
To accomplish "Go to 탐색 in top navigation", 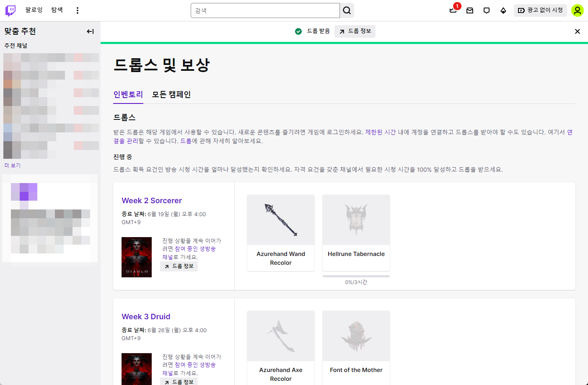I will tap(57, 10).
